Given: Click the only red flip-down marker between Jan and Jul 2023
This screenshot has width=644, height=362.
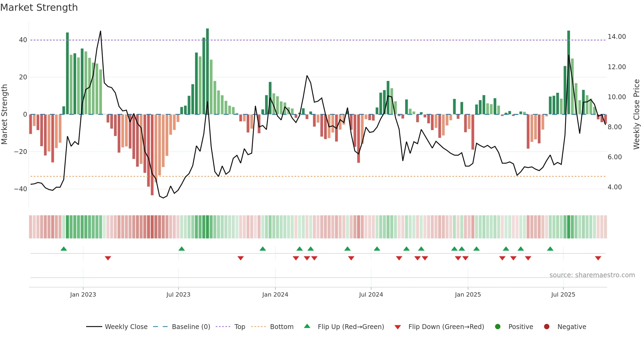Looking at the screenshot, I should point(108,258).
